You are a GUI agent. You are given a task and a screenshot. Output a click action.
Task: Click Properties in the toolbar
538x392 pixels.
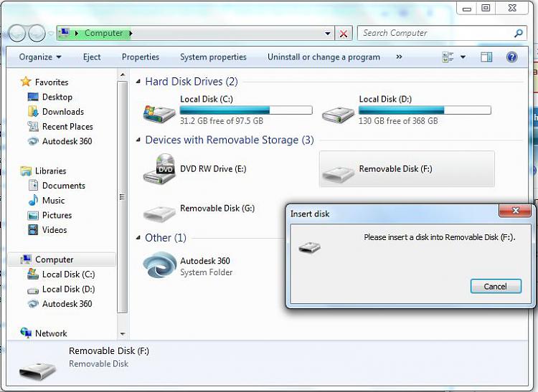pos(141,57)
